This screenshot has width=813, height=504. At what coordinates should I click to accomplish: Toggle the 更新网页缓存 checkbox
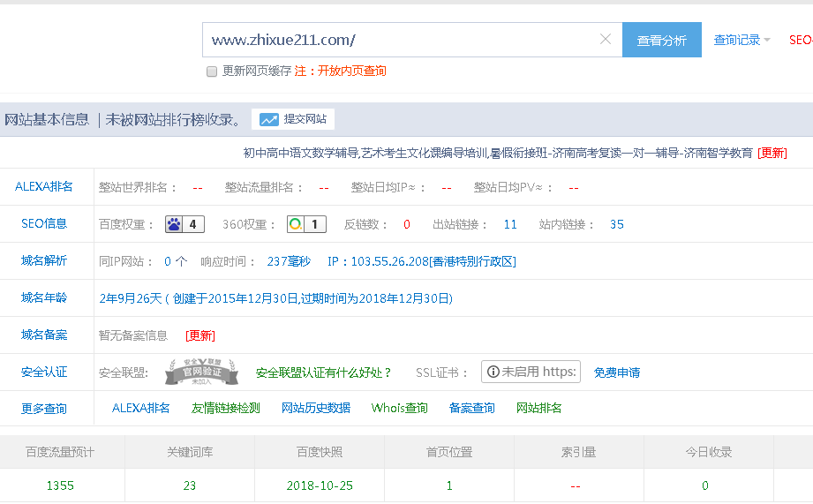tap(212, 71)
